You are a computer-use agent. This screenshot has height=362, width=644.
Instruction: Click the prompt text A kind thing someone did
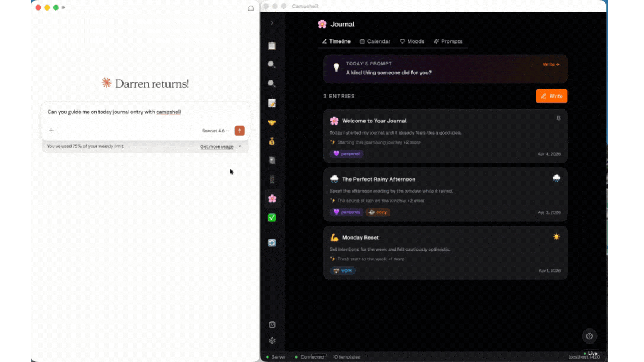389,73
